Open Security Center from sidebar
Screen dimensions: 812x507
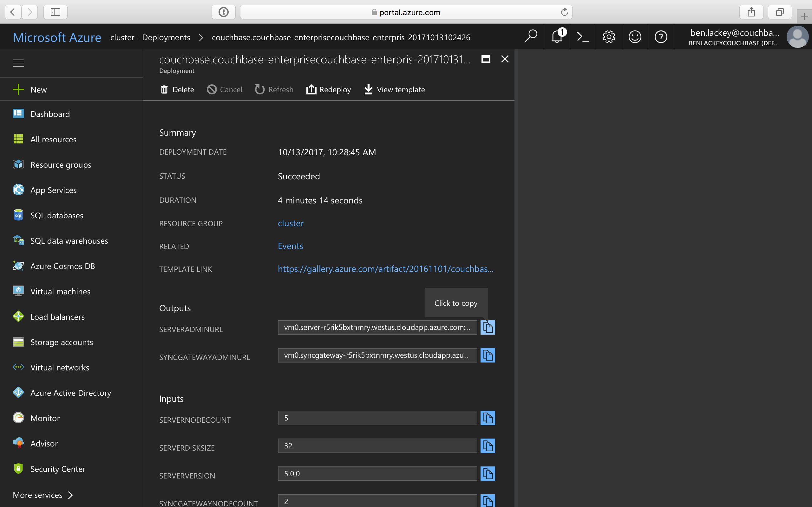coord(58,468)
